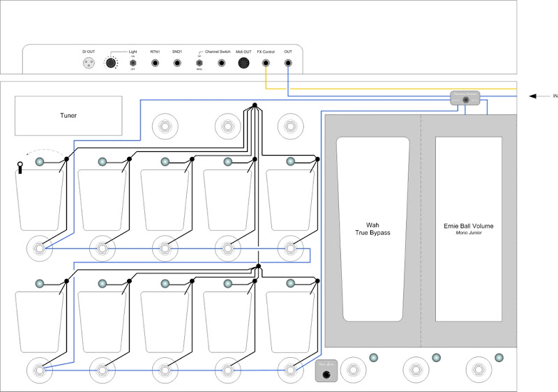Image resolution: width=558 pixels, height=392 pixels.
Task: Click the footswitch below the Wah pedal
Action: [x=353, y=370]
